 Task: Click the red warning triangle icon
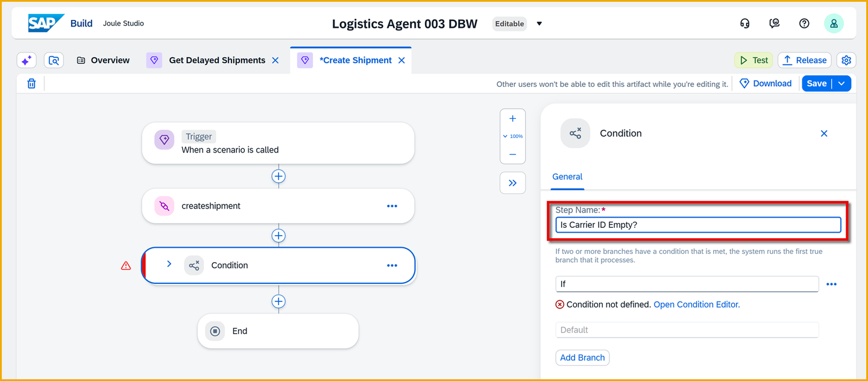pyautogui.click(x=126, y=265)
